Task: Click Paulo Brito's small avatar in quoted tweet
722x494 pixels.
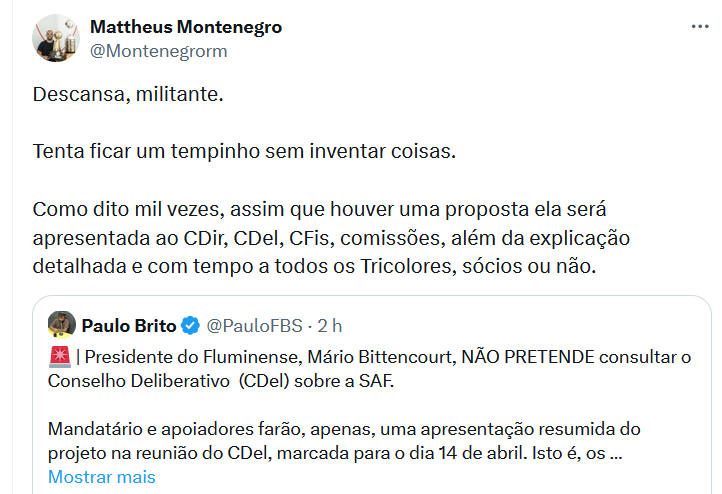Action: pyautogui.click(x=62, y=325)
